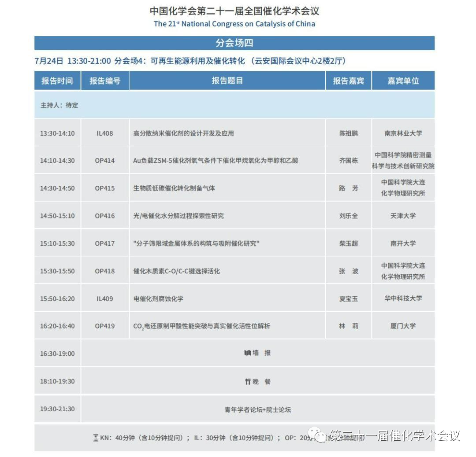Click the title 高分散纳米催化剂的设计开发及应用

[184, 133]
